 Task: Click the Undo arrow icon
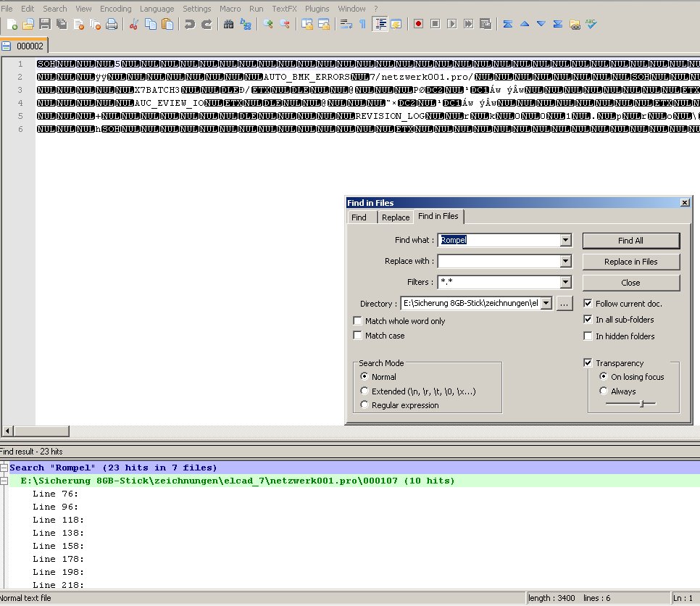pyautogui.click(x=189, y=24)
